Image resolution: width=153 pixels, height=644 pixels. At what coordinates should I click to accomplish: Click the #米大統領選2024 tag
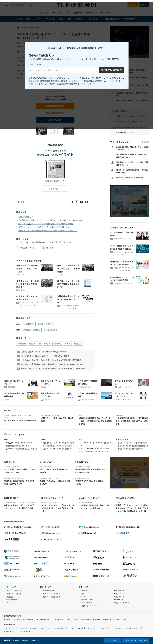coord(129,19)
